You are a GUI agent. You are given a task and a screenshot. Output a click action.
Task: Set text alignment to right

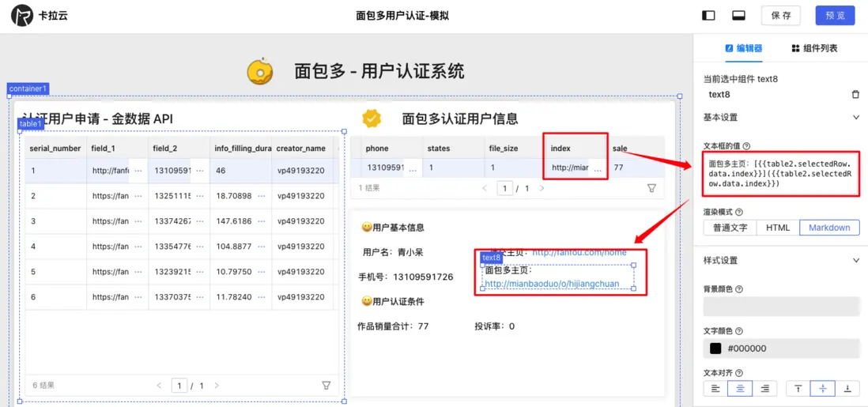(x=765, y=389)
